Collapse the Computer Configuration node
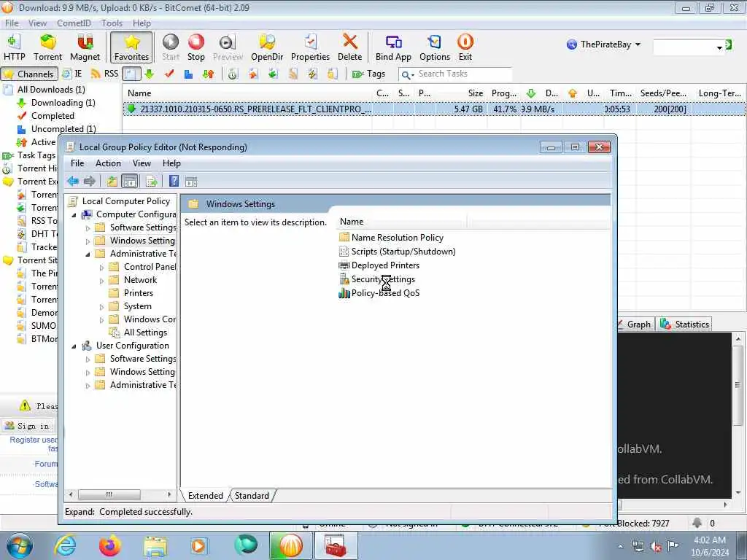The height and width of the screenshot is (560, 747). [74, 215]
